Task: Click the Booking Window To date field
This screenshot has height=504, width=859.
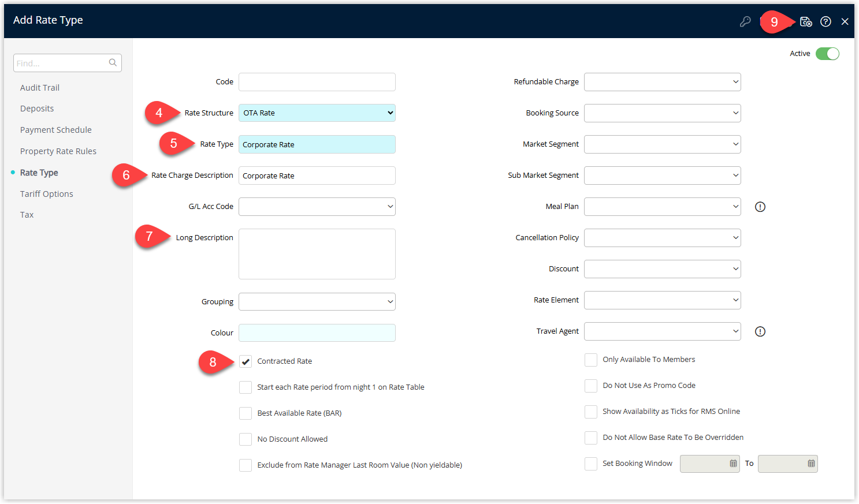Action: 788,464
